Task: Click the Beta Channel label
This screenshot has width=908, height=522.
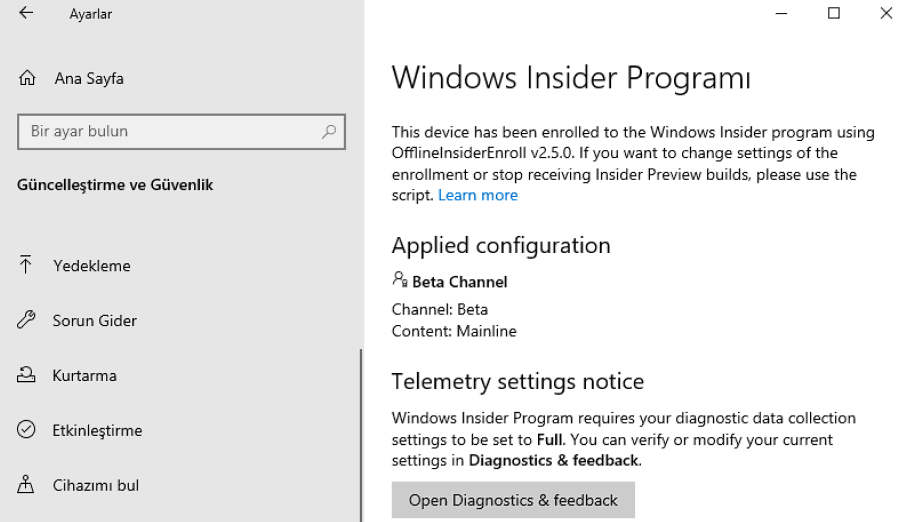Action: [x=460, y=282]
